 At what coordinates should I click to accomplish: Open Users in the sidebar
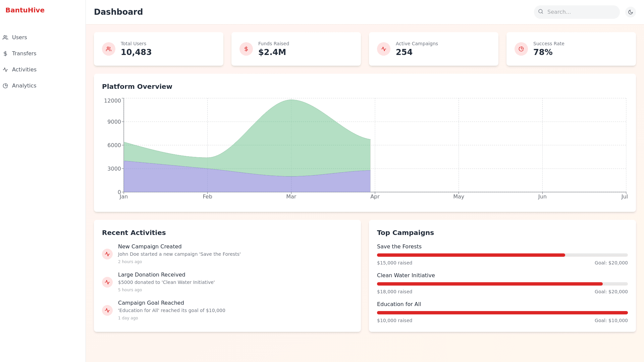coord(19,38)
